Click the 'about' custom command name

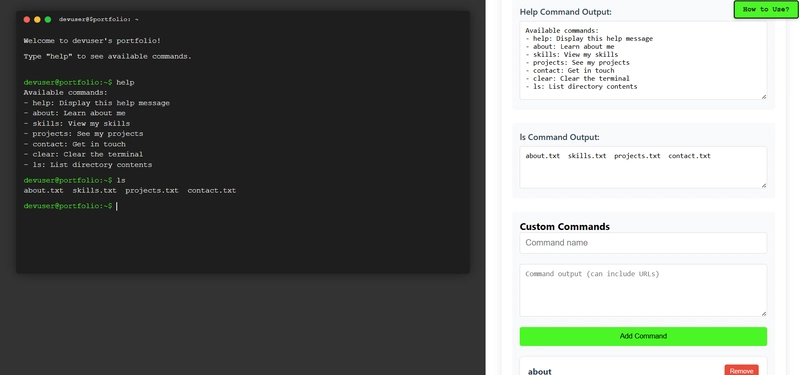click(539, 371)
